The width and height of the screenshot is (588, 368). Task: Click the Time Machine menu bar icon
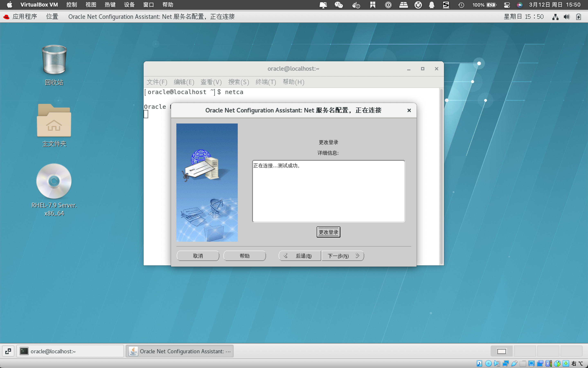pyautogui.click(x=461, y=5)
